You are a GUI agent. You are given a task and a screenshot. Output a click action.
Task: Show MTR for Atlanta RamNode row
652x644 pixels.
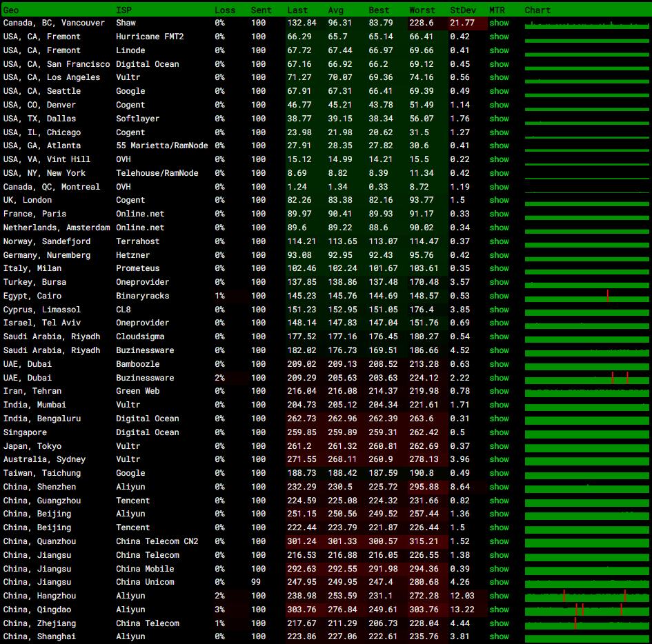(x=499, y=145)
